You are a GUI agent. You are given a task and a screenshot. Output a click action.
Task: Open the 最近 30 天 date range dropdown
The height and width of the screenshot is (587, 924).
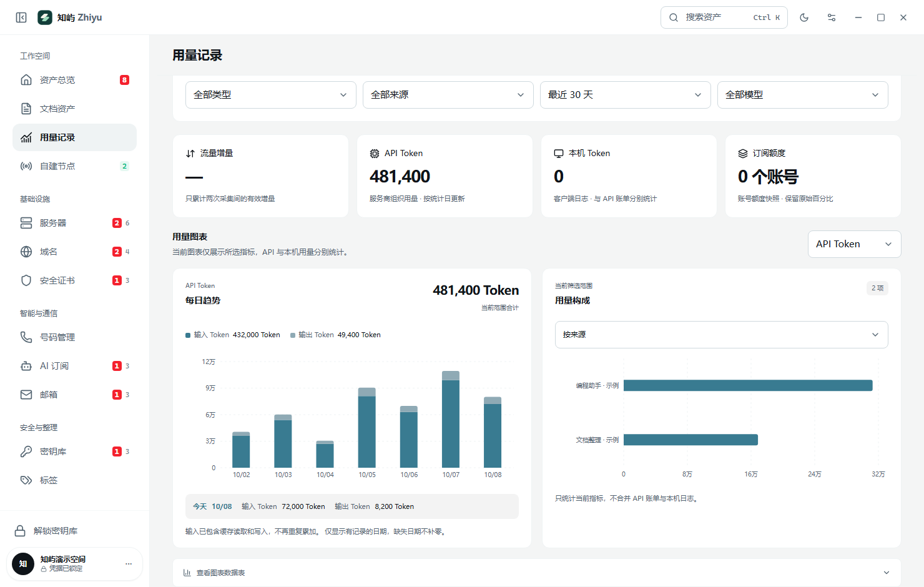[x=626, y=95]
